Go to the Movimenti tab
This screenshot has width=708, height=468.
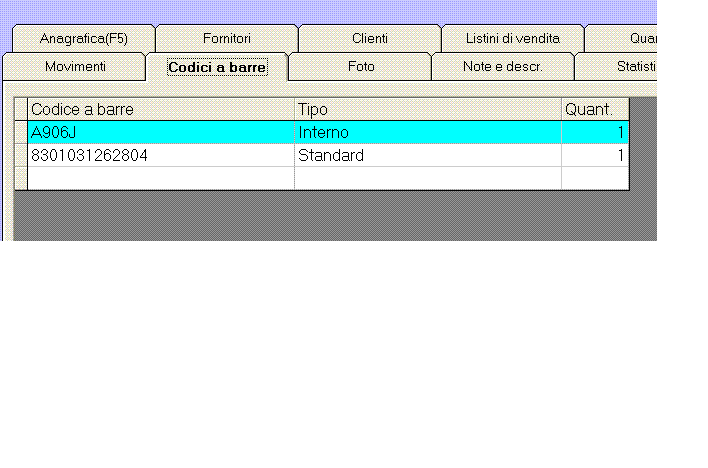[x=75, y=67]
